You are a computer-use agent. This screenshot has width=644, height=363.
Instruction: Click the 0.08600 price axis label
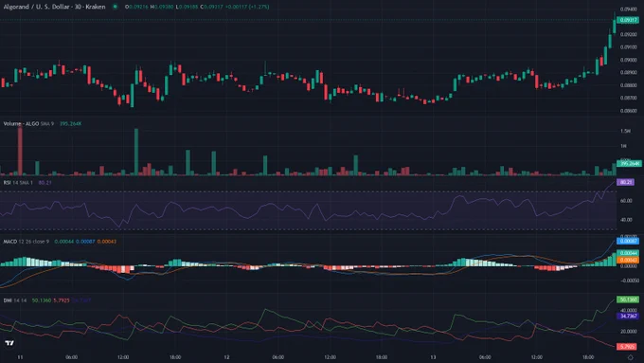[629, 111]
